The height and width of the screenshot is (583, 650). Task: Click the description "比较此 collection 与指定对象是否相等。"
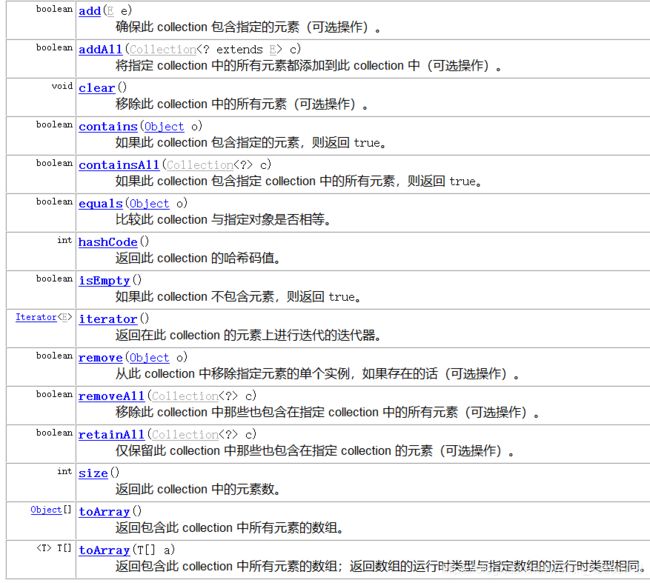(x=223, y=220)
